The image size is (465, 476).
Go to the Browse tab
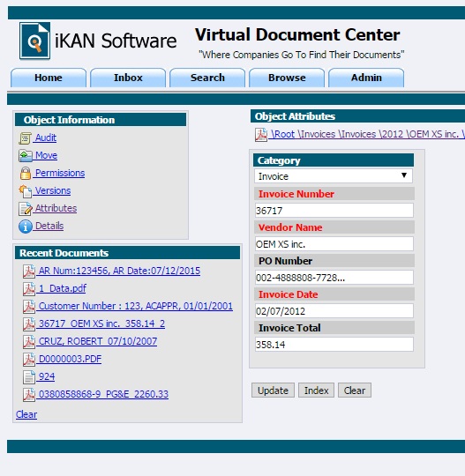click(287, 78)
